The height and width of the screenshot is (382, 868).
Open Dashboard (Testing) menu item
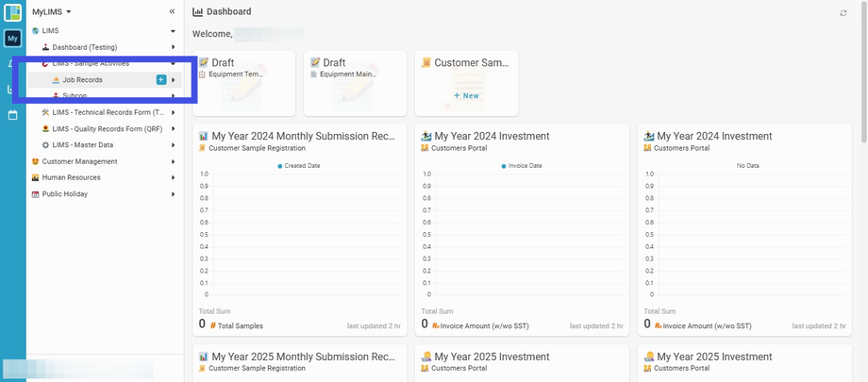click(x=91, y=47)
